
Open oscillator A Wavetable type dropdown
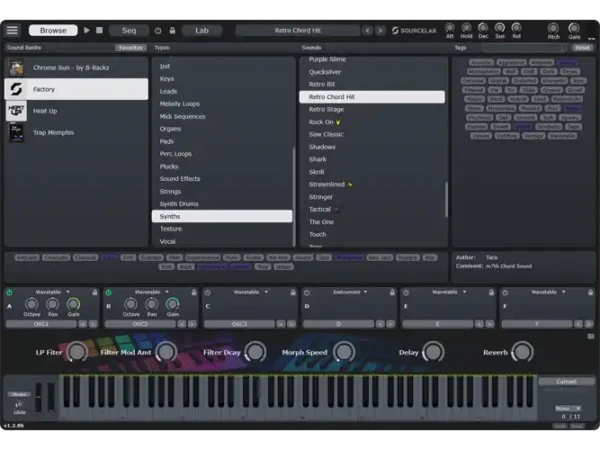pyautogui.click(x=52, y=292)
